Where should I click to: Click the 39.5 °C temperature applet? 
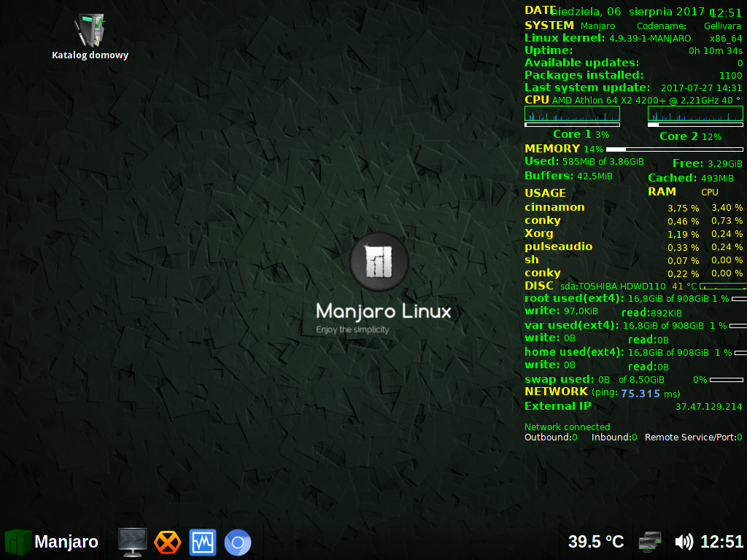596,542
